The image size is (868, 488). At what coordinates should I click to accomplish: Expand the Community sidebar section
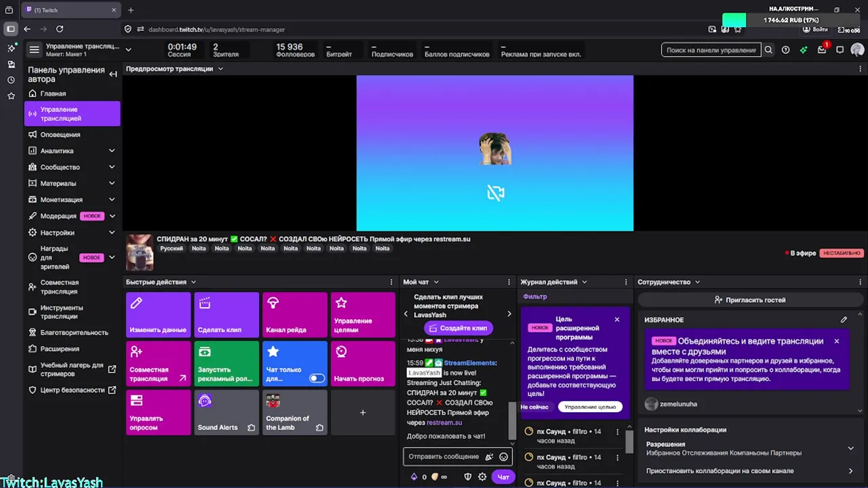pos(112,167)
